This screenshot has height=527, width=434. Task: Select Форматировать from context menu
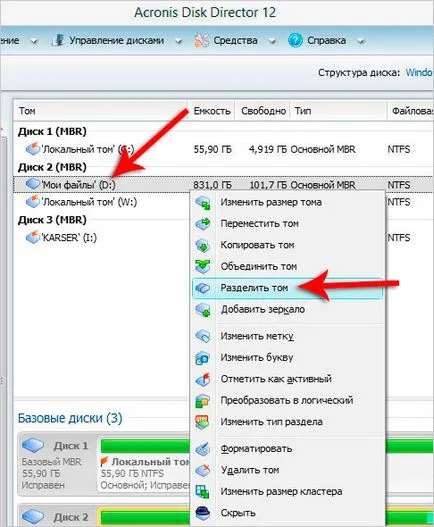coord(287,449)
